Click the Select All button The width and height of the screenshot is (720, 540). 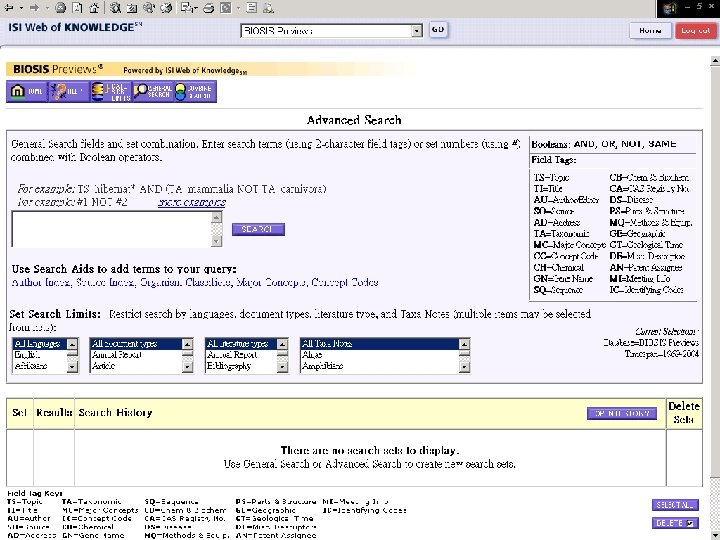(x=675, y=505)
